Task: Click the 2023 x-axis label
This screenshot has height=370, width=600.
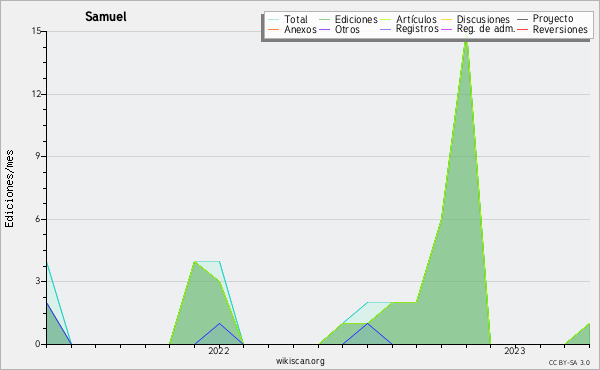Action: pyautogui.click(x=515, y=351)
